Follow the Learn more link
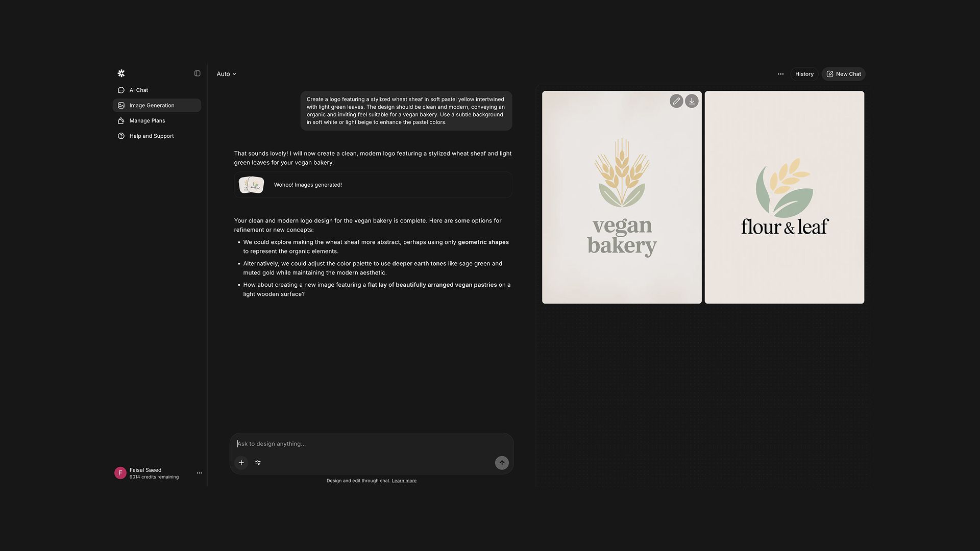Image resolution: width=980 pixels, height=551 pixels. point(404,481)
